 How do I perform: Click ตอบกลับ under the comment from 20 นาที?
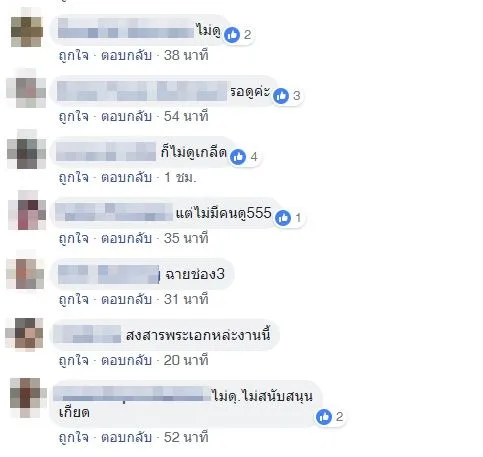coord(126,360)
